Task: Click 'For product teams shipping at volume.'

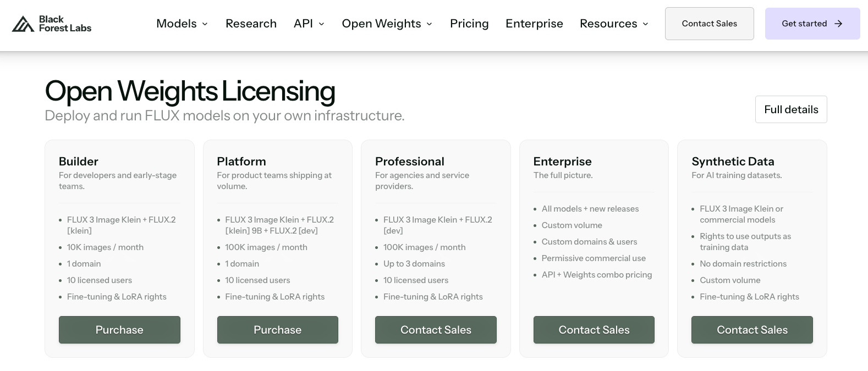Action: [x=274, y=181]
